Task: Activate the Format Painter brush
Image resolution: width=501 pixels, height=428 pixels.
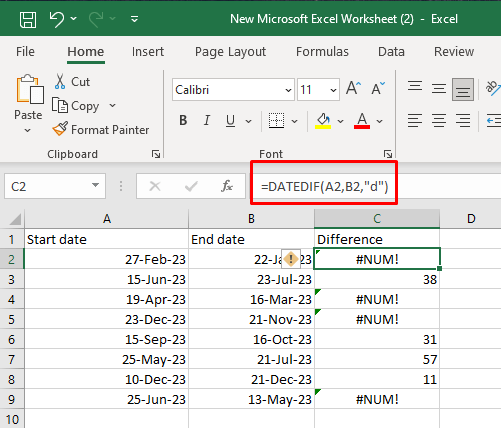Action: [101, 129]
